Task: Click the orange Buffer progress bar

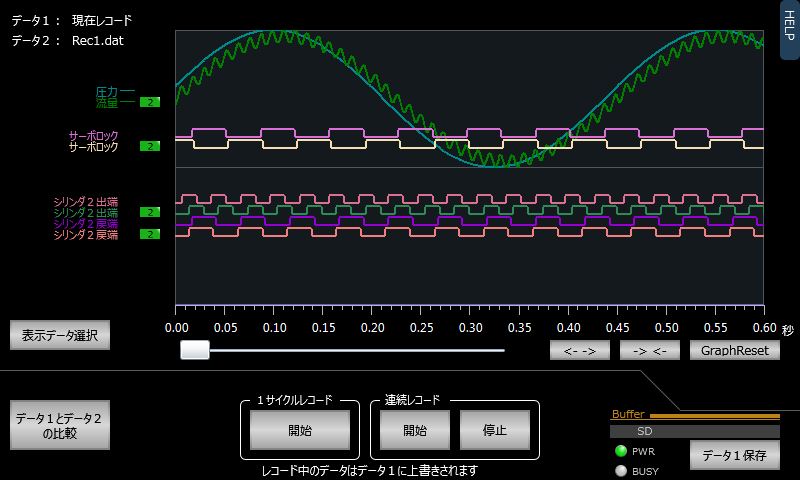Action: 714,415
